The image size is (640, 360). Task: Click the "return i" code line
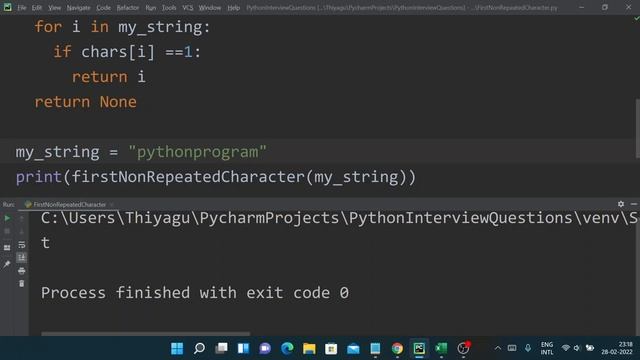coord(109,77)
